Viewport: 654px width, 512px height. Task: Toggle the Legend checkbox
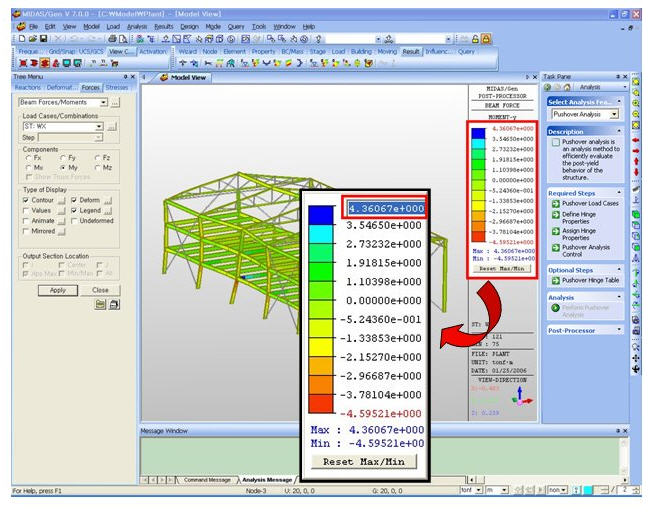[x=74, y=211]
